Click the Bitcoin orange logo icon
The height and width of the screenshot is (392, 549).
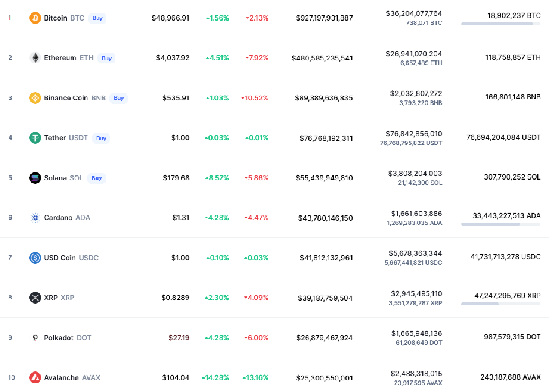coord(35,18)
